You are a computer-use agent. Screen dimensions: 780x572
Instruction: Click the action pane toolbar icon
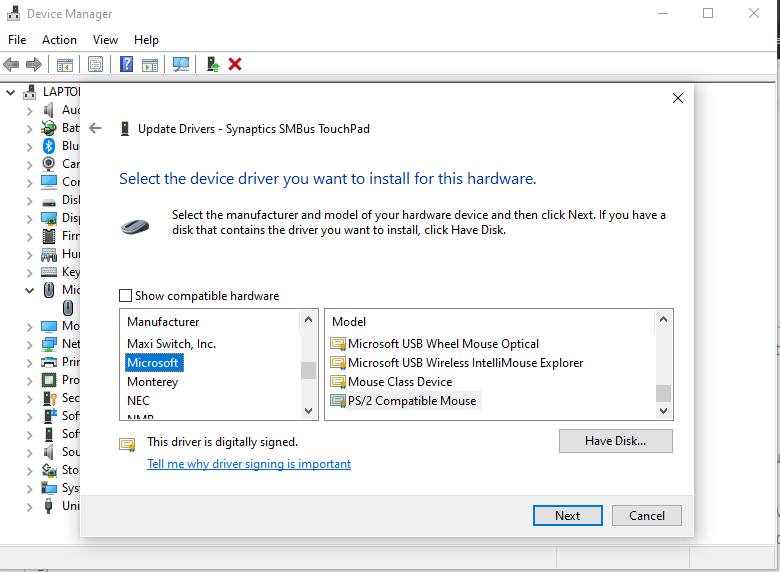[x=150, y=65]
